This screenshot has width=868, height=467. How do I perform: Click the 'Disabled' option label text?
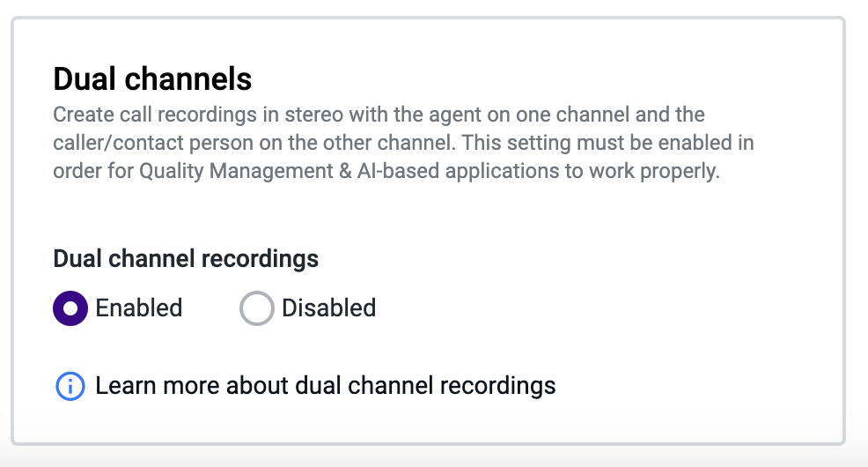click(329, 308)
